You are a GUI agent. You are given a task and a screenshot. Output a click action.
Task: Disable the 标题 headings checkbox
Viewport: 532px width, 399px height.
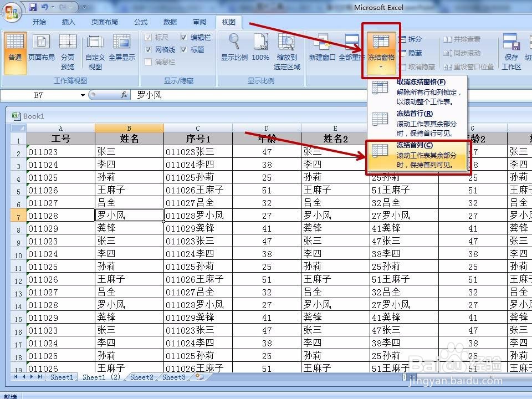[183, 50]
